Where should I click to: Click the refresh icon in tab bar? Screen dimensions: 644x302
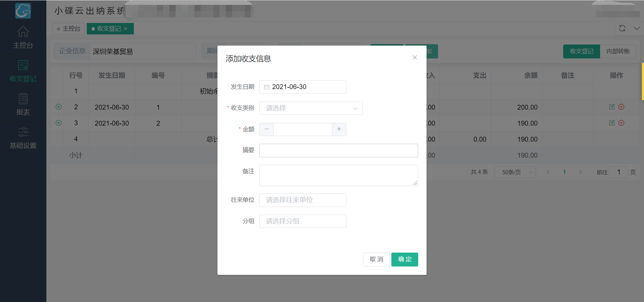click(622, 28)
